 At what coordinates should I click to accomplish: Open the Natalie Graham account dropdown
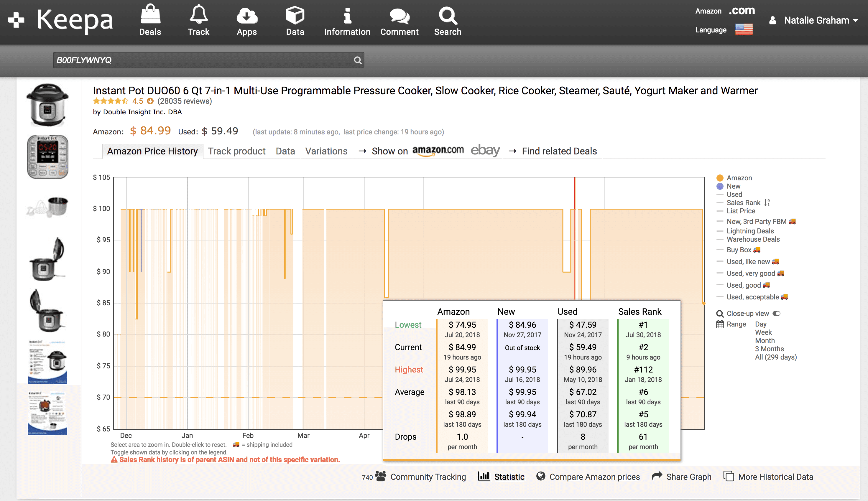click(821, 20)
